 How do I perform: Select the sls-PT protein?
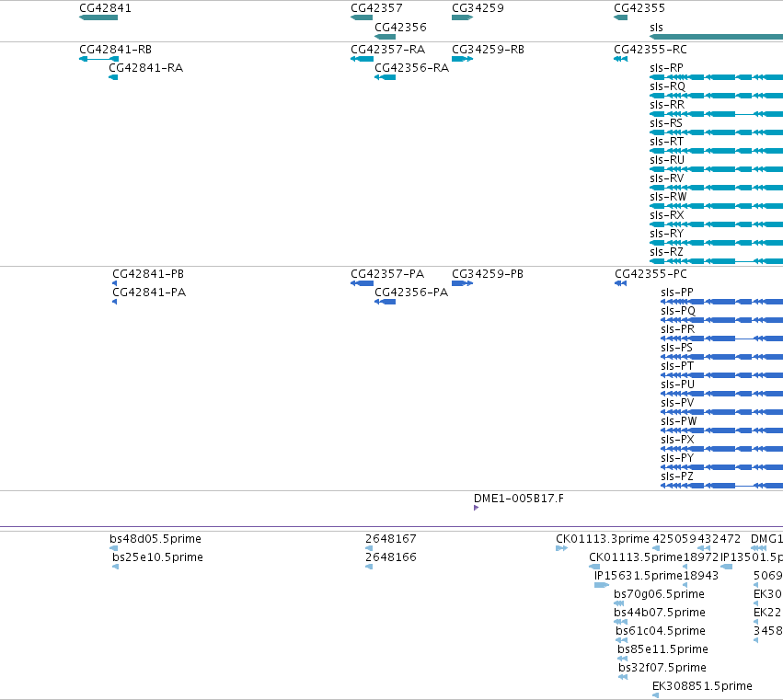point(721,375)
